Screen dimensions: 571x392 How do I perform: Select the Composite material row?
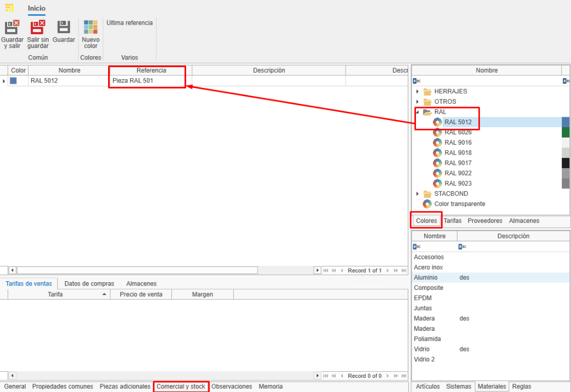[491, 288]
